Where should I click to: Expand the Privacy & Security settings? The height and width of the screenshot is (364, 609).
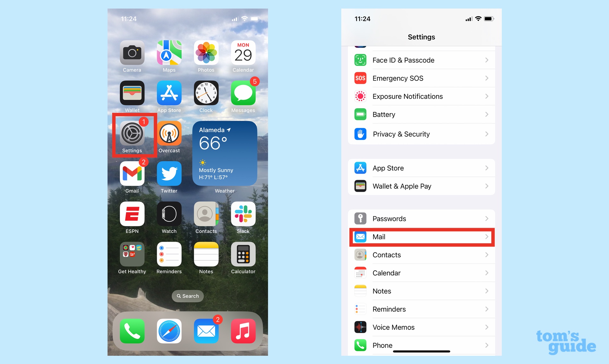[x=421, y=134]
